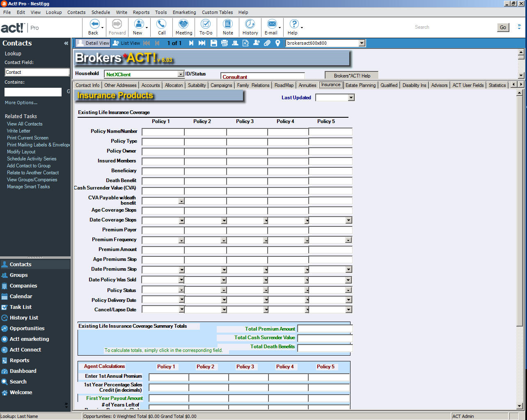
Task: Click the New contact icon
Action: point(138,24)
